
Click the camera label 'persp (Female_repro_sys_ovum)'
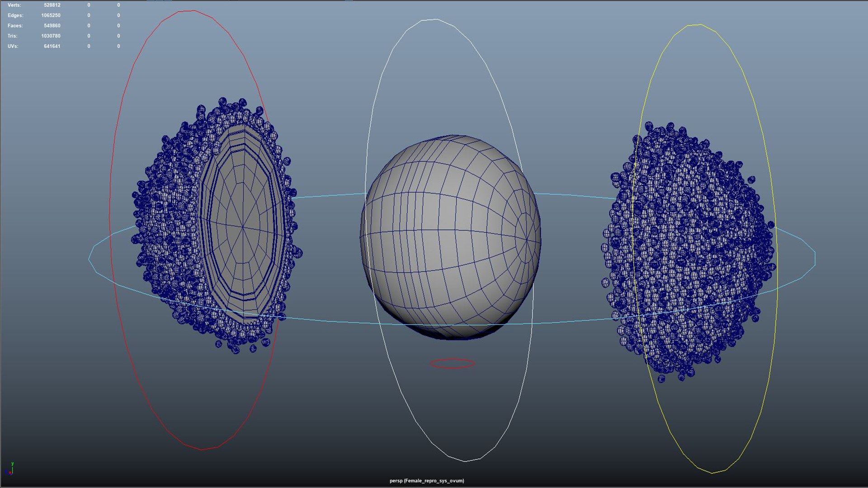tap(427, 481)
